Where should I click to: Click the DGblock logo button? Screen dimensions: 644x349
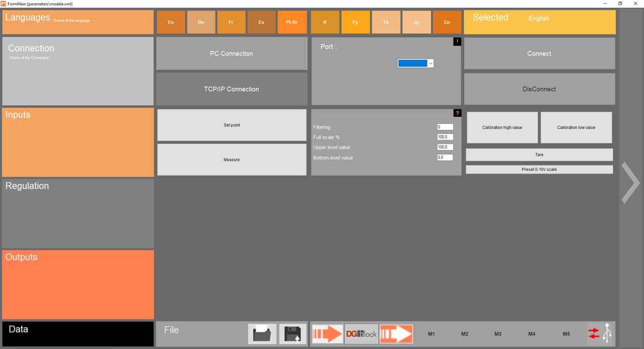tap(361, 334)
